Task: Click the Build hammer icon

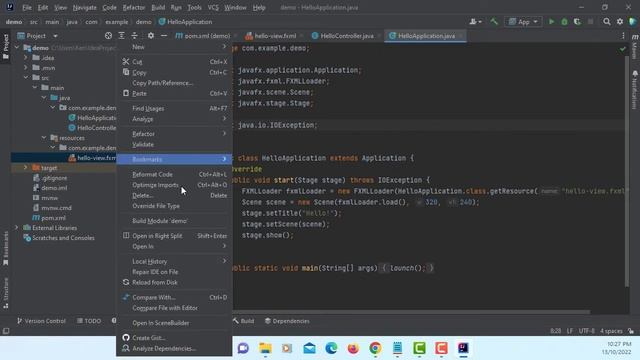Action: (494, 22)
